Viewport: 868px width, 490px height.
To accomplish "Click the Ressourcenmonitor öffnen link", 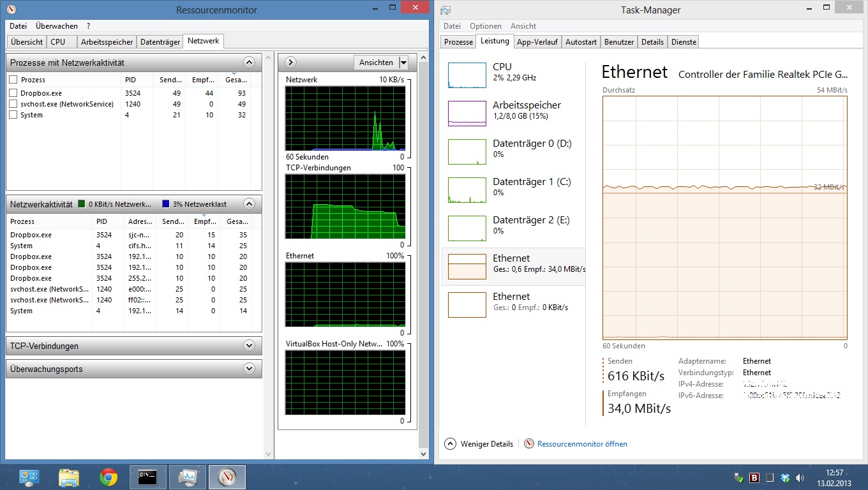I will tap(582, 444).
